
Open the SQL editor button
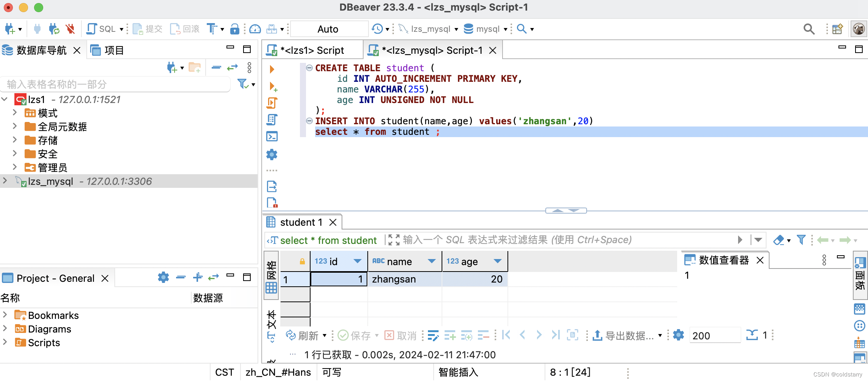click(x=101, y=29)
